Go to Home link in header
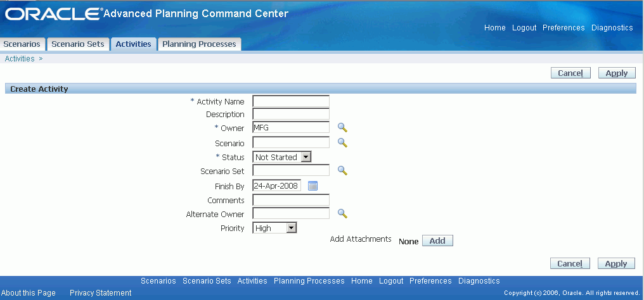Viewport: 644px width, 300px height. (495, 27)
